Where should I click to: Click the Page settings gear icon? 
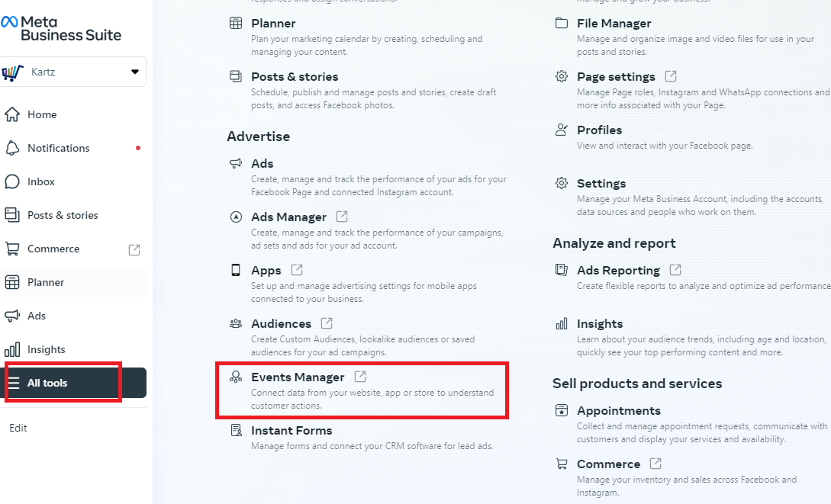(561, 76)
